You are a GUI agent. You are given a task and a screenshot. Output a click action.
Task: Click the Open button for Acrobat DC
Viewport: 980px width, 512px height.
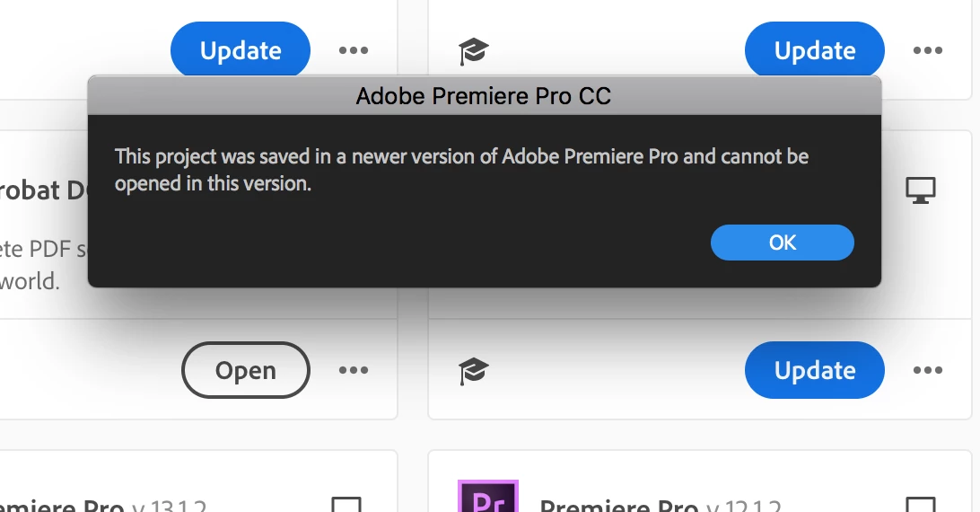pos(246,370)
